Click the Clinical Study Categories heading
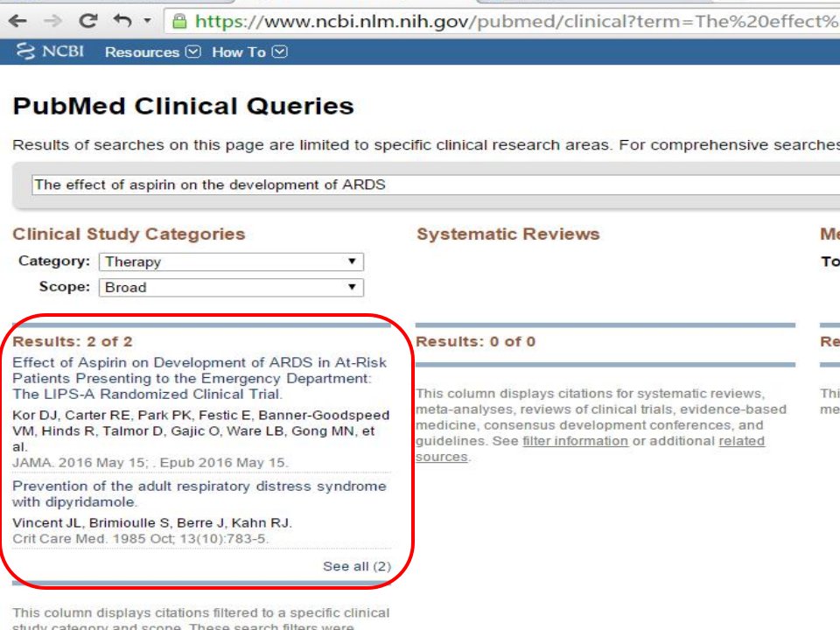Viewport: 840px width, 630px height. tap(129, 234)
